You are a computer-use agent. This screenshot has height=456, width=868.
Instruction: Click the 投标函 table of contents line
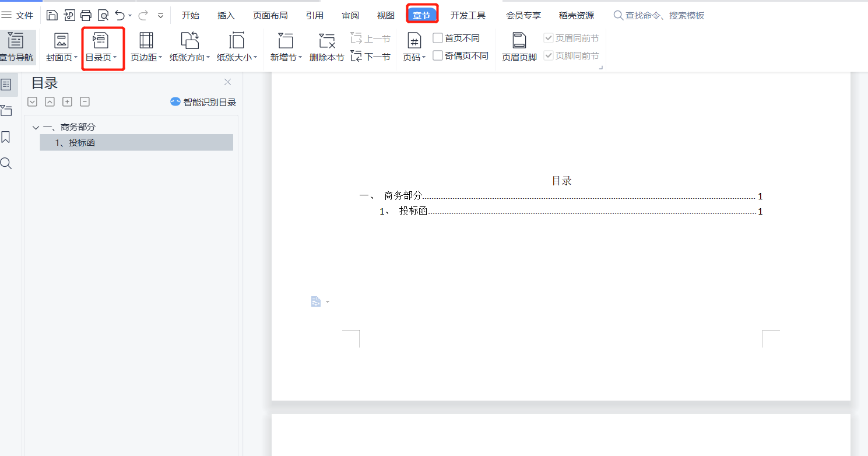tap(571, 211)
